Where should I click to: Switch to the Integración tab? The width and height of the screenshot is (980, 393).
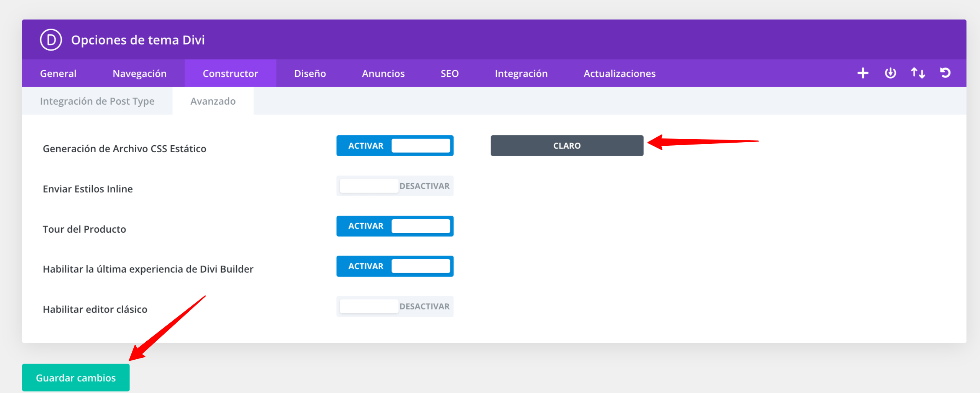point(521,73)
